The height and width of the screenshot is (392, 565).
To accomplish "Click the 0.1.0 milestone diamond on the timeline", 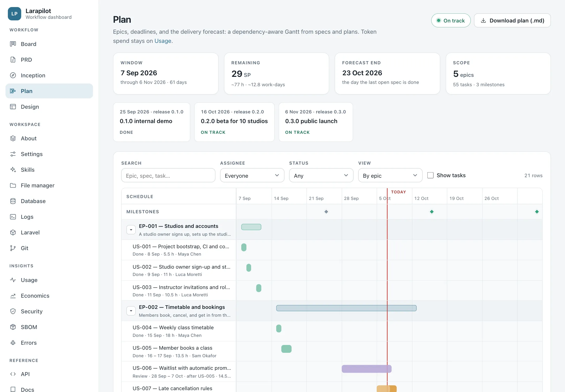I will click(x=326, y=212).
